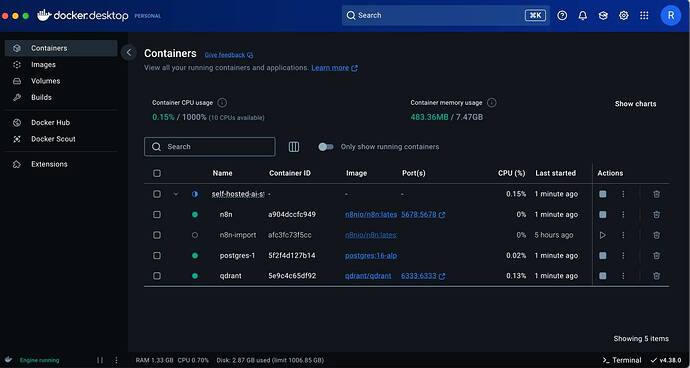Check the qdrant container checkbox
Image resolution: width=690 pixels, height=368 pixels.
[157, 276]
